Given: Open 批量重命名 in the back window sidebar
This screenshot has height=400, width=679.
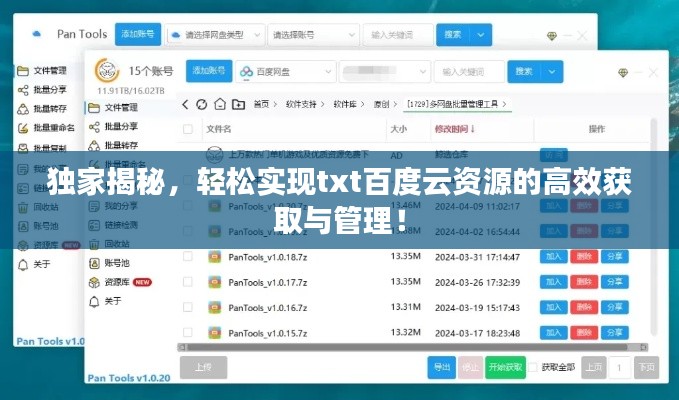Looking at the screenshot, I should coord(46,128).
